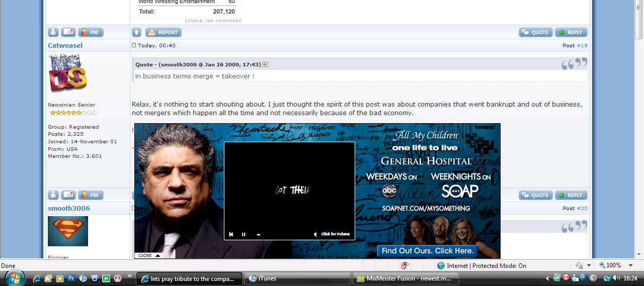This screenshot has width=644, height=286.
Task: Quote Catweasel's post #19
Action: click(x=536, y=195)
